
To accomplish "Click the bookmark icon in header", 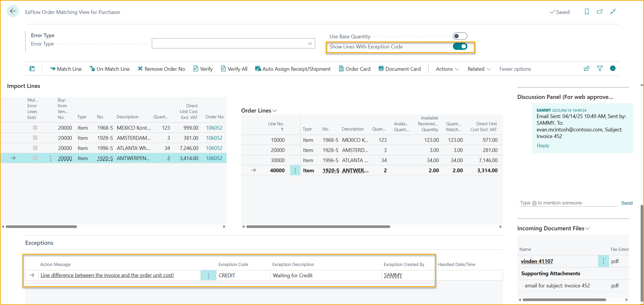I will point(587,12).
